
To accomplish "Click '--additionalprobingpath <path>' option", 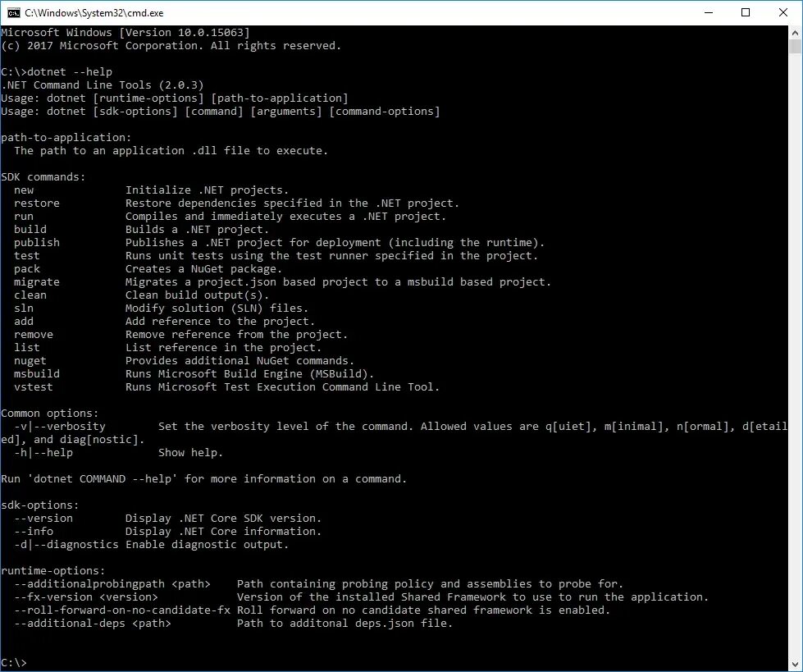I will click(112, 584).
